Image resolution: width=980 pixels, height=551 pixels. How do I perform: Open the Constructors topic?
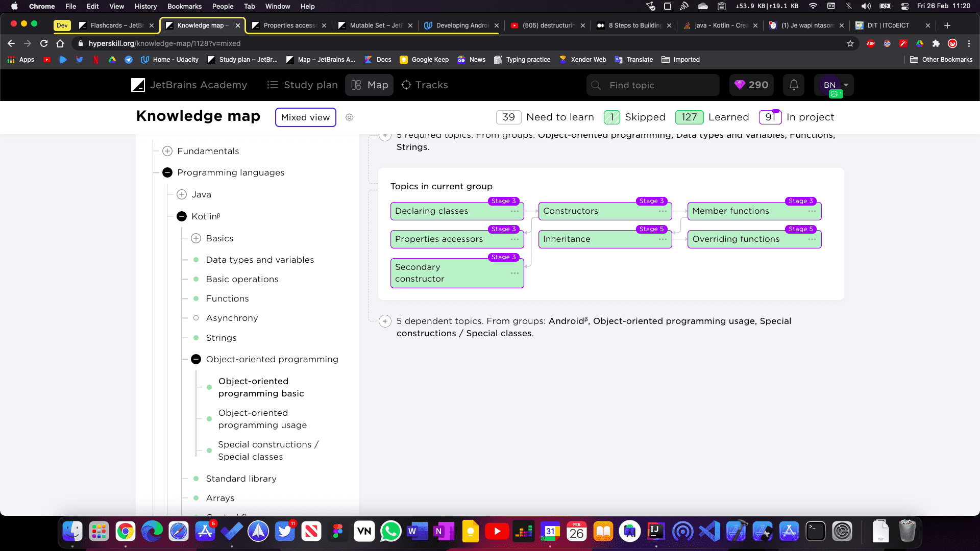pos(605,211)
